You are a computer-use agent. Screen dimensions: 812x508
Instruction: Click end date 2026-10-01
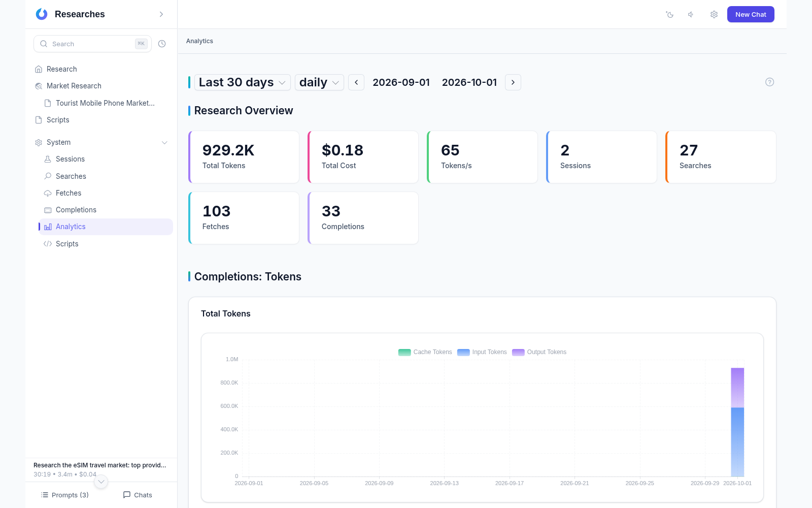(x=469, y=82)
